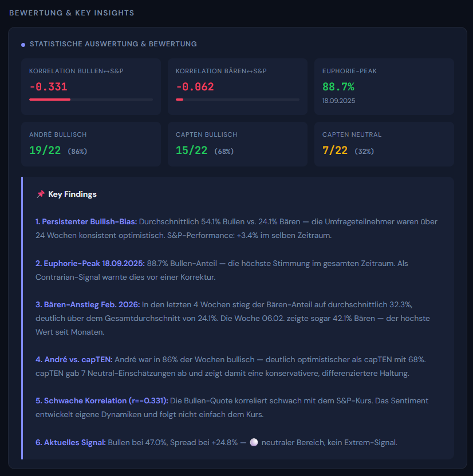Click the 18.09.2025 date under Euphorie-Peak card

coord(339,101)
